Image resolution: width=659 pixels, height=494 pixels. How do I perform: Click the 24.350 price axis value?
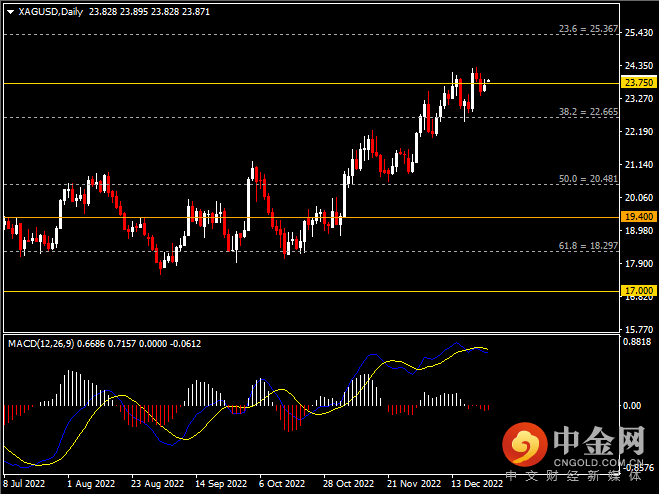point(639,66)
